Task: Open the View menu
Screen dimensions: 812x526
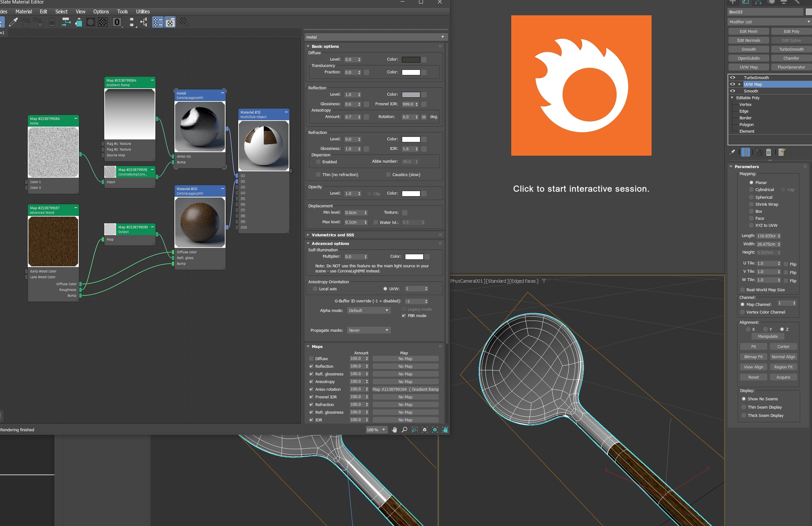Action: (x=80, y=11)
